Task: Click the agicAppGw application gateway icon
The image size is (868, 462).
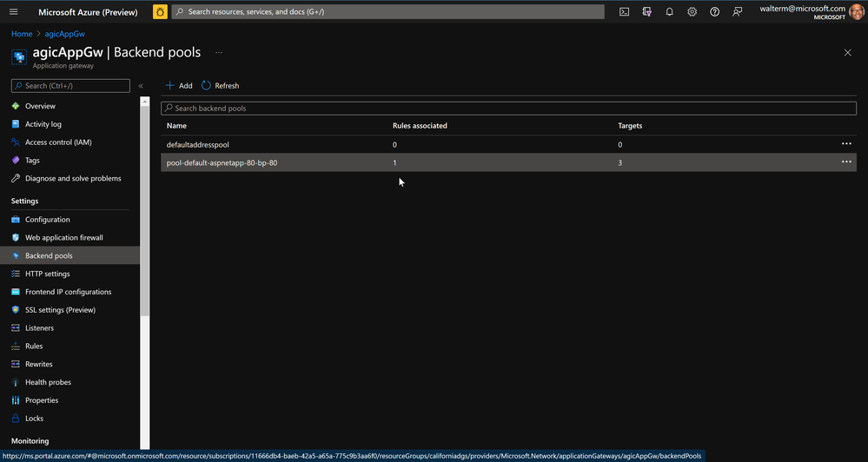Action: tap(19, 57)
